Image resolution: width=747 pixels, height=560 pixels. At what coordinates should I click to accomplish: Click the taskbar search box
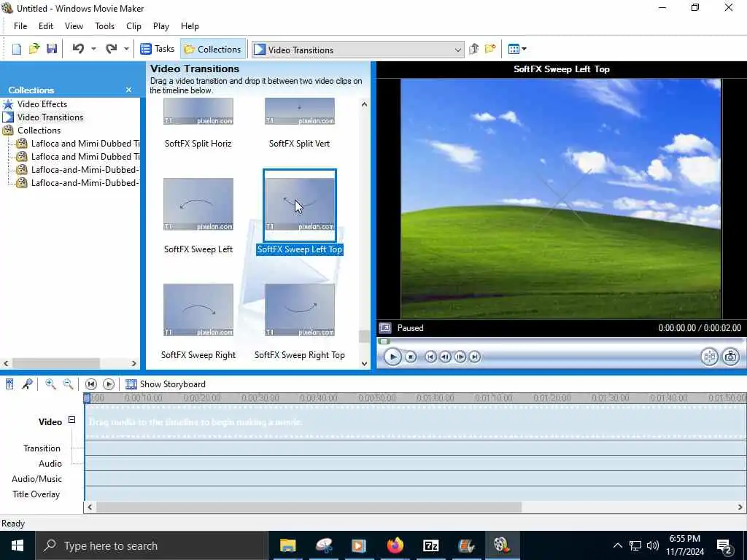pos(152,545)
